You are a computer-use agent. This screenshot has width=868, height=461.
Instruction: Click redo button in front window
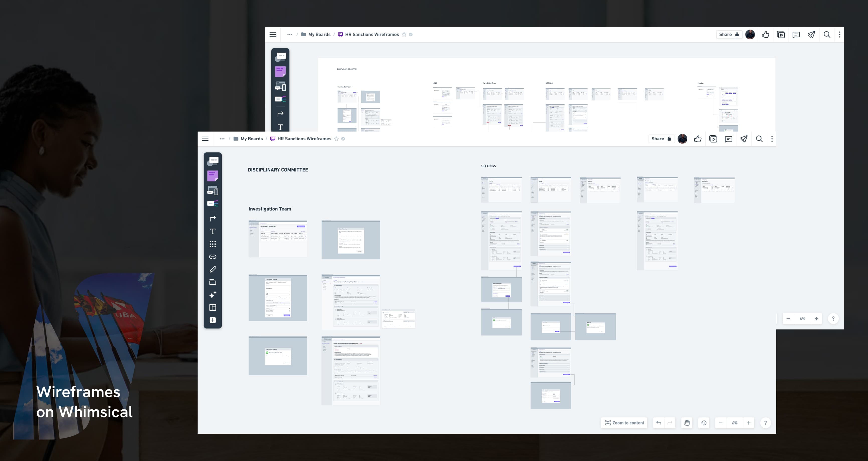670,423
